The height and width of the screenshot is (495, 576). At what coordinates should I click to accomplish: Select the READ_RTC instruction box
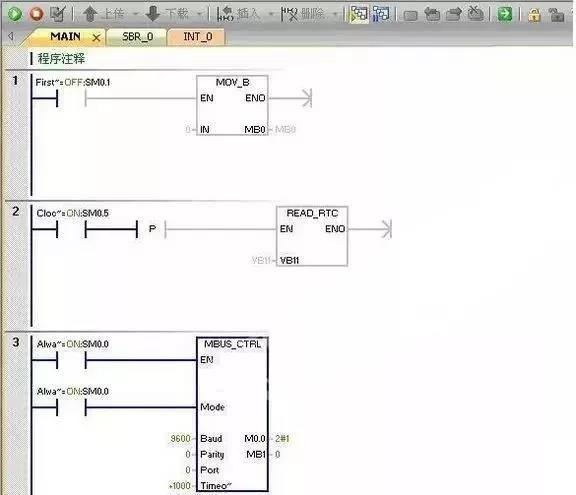tap(312, 236)
